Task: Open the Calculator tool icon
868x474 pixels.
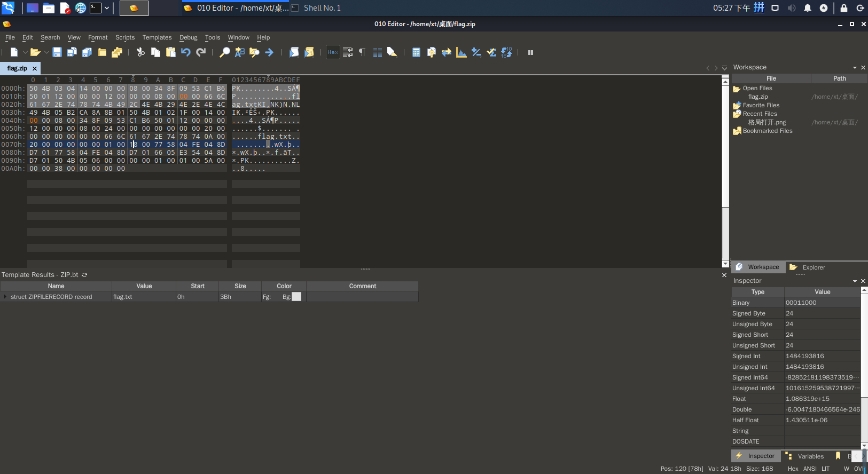Action: pos(416,52)
